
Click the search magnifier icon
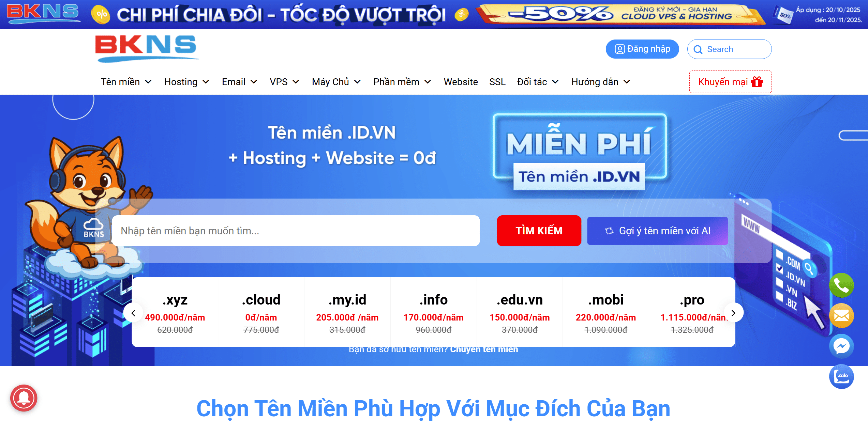(699, 49)
